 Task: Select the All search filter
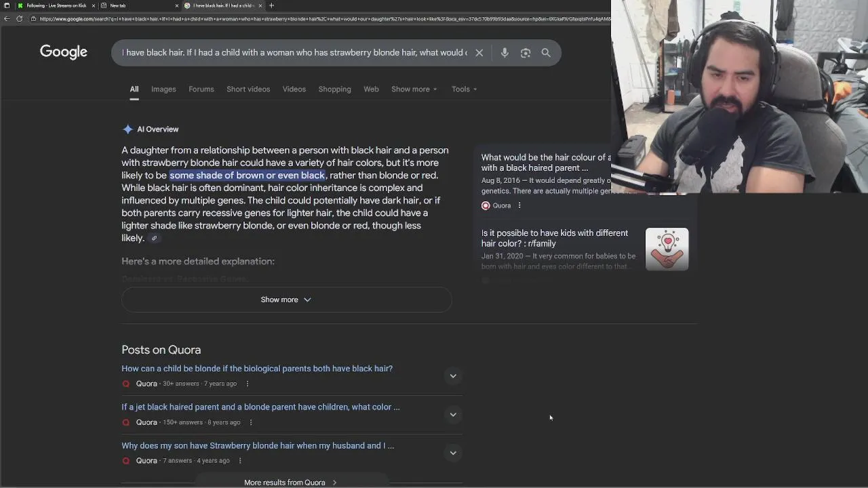click(x=134, y=89)
